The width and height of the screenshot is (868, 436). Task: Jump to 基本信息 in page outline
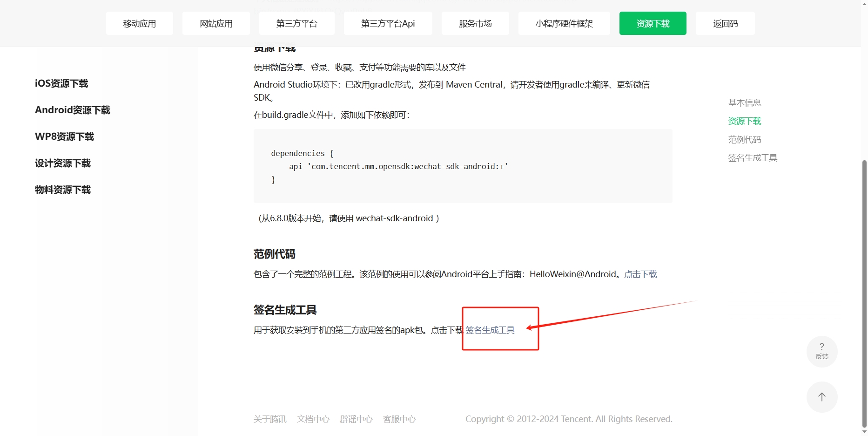click(x=744, y=102)
